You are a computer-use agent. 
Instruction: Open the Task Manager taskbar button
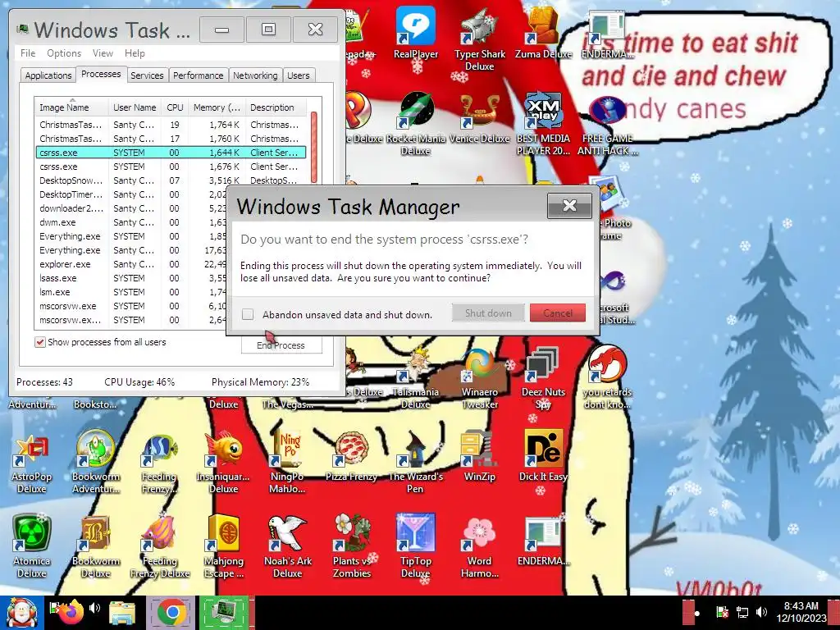(224, 612)
